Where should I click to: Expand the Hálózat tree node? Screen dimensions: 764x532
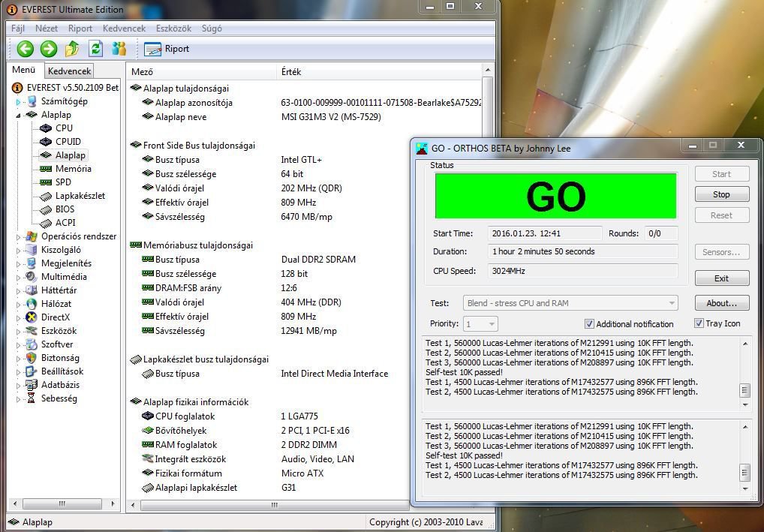coord(18,305)
